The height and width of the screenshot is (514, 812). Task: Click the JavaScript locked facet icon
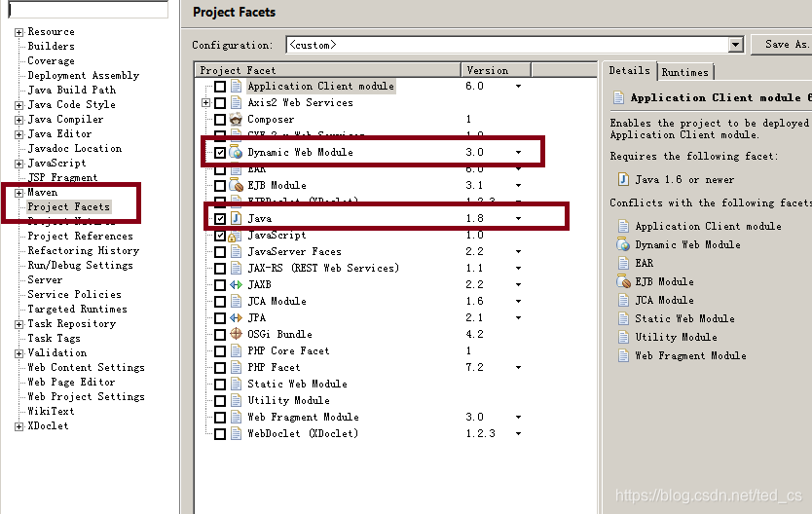234,236
